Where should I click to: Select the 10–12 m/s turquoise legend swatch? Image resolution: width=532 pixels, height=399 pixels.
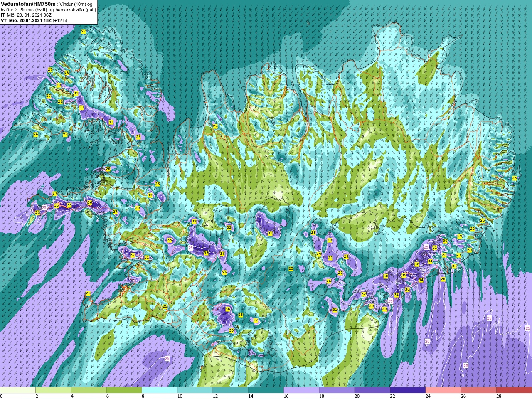(195, 390)
